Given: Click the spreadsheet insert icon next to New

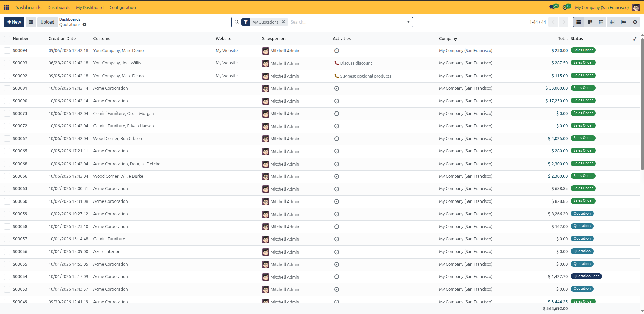Looking at the screenshot, I should click(x=31, y=22).
